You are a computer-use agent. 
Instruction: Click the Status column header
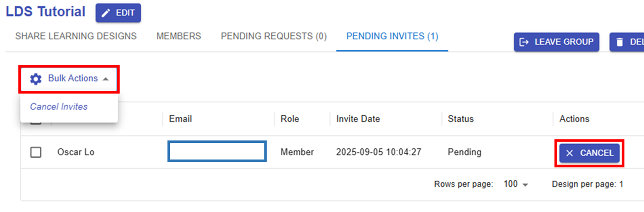point(460,119)
